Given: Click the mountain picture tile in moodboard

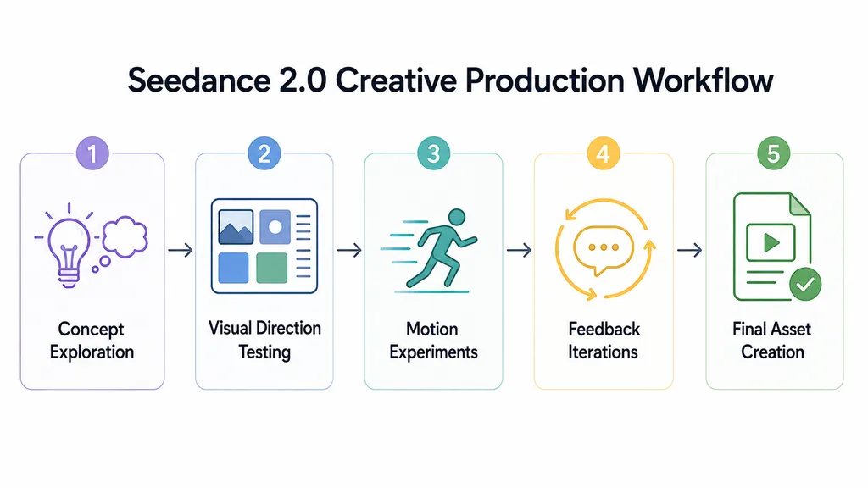Looking at the screenshot, I should [x=236, y=227].
